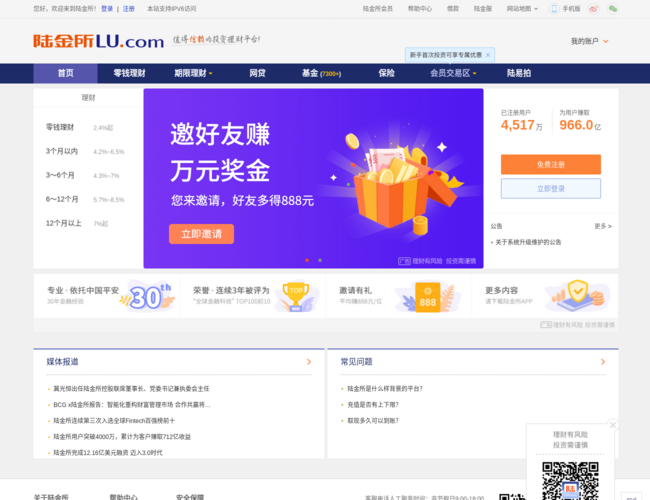Click the 立即邀请 banner button
Viewport: 650px width, 500px height.
click(201, 234)
